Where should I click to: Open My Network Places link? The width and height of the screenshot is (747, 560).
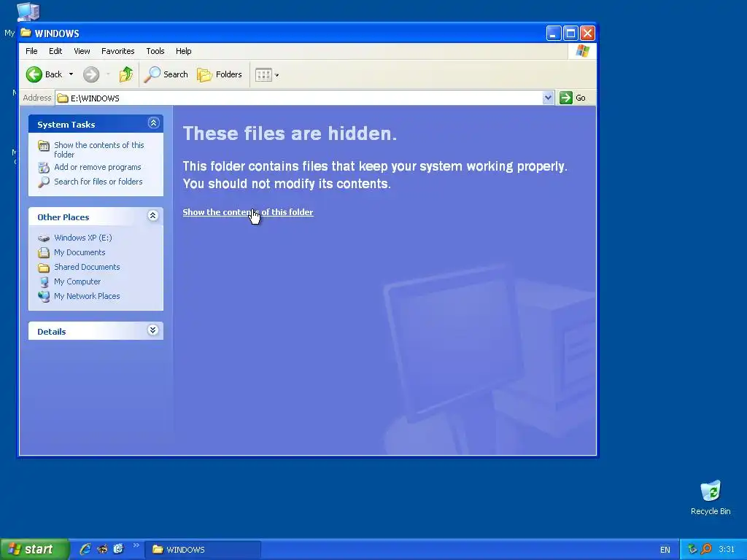coord(87,296)
